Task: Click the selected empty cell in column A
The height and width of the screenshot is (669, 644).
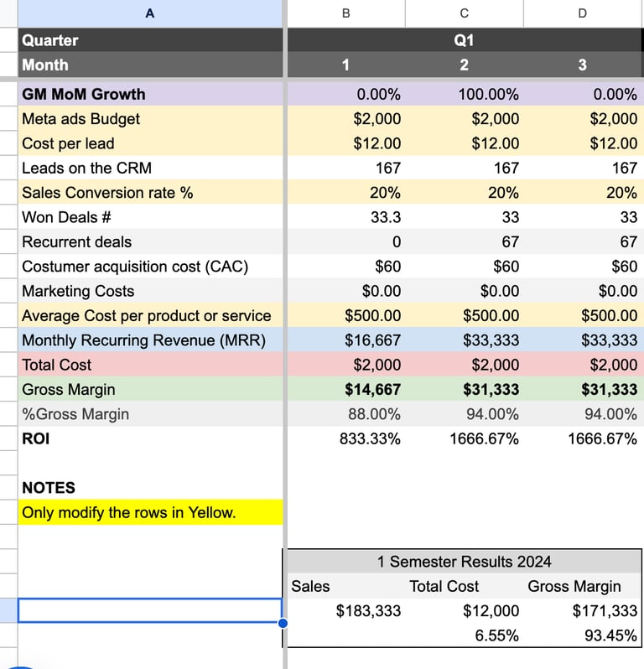Action: 149,610
